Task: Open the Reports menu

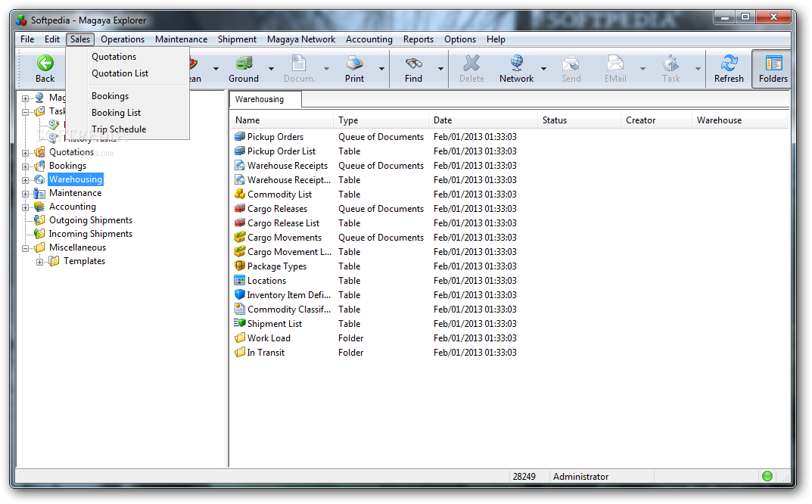Action: point(418,39)
